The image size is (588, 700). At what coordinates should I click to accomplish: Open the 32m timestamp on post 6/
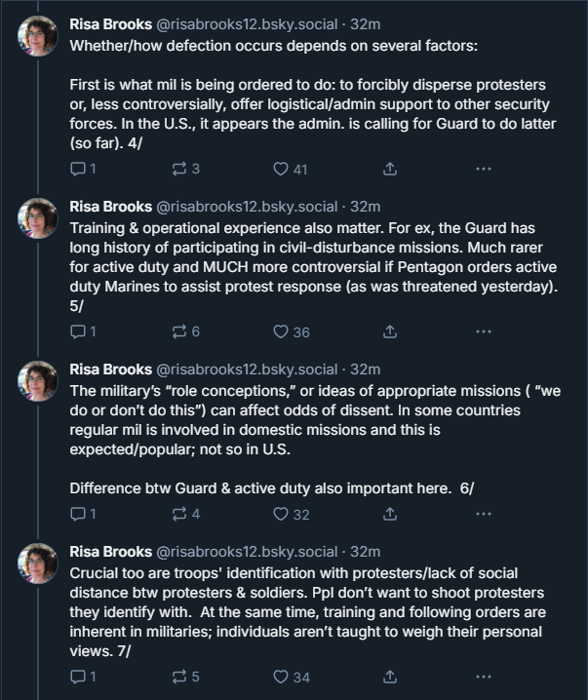coord(366,369)
